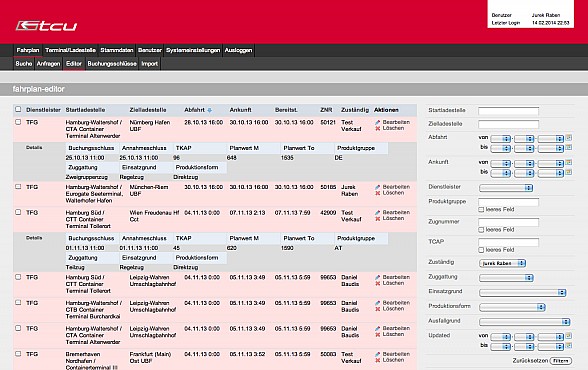Check the row checkbox for München-Riem UBF

(18, 186)
